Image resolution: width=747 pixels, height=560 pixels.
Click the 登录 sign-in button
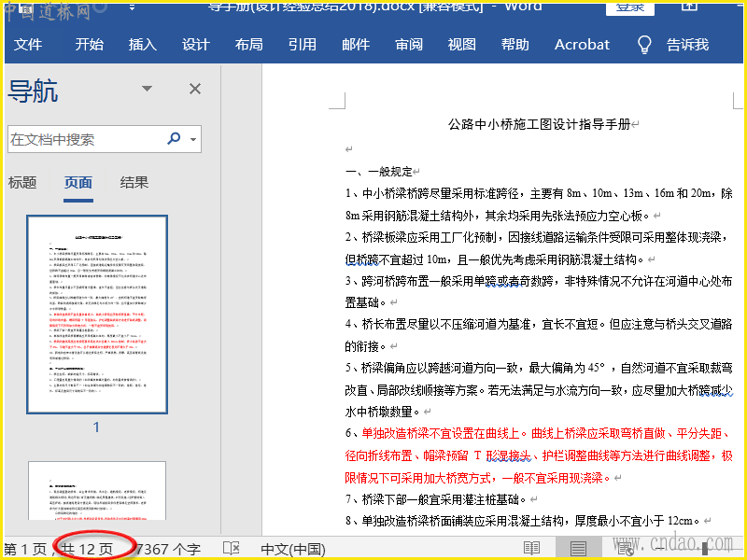[x=629, y=7]
